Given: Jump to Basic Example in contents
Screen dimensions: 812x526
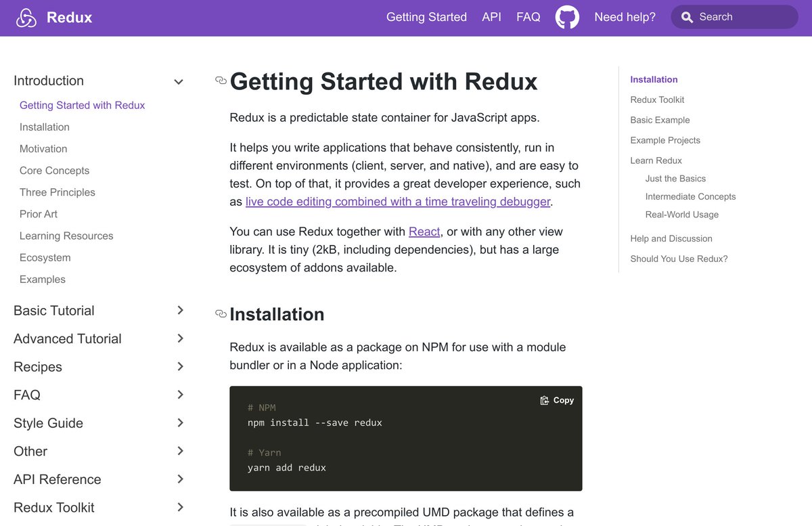Looking at the screenshot, I should point(660,120).
